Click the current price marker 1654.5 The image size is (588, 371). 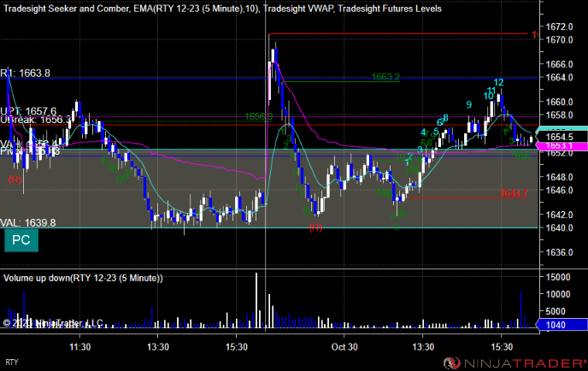click(562, 137)
